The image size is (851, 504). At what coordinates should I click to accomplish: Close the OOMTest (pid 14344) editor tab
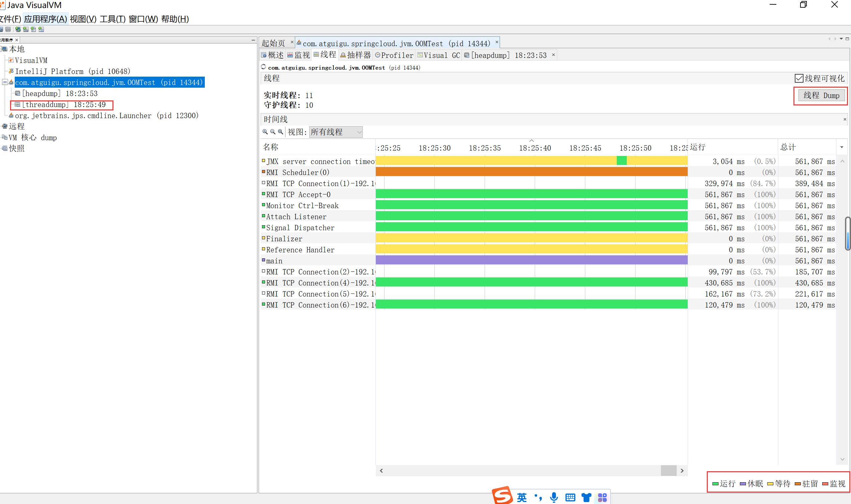(x=497, y=42)
